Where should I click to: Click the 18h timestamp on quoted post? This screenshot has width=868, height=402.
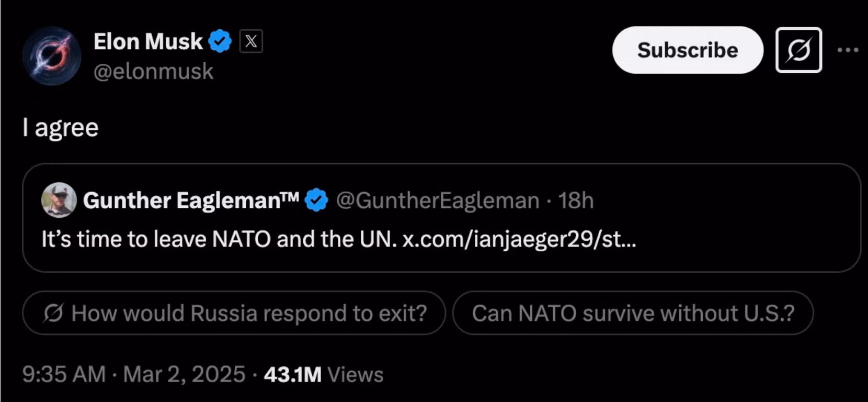pos(576,200)
